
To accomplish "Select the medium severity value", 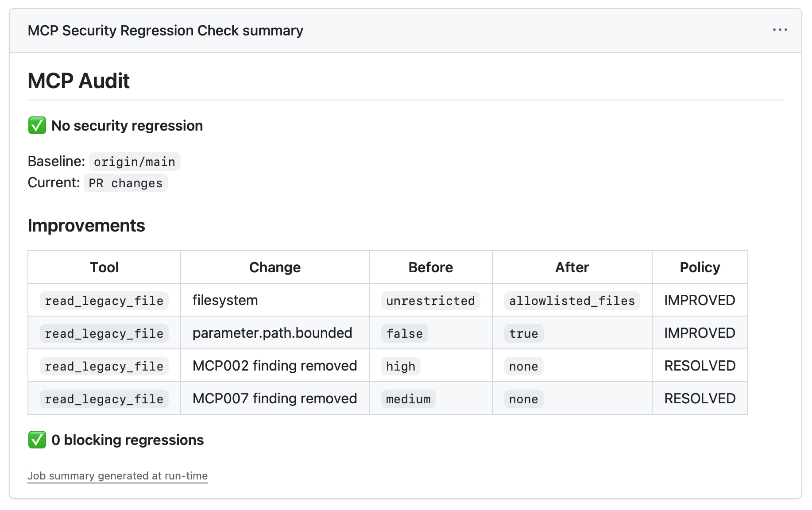I will [408, 399].
